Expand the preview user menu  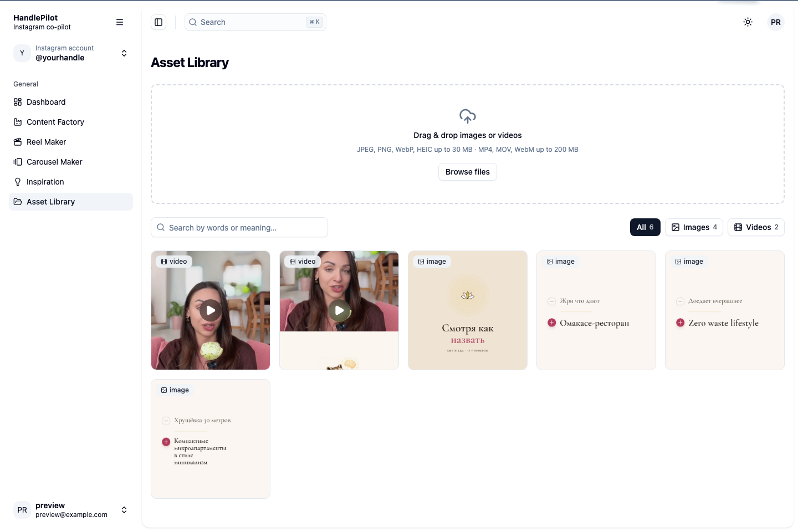(71, 510)
